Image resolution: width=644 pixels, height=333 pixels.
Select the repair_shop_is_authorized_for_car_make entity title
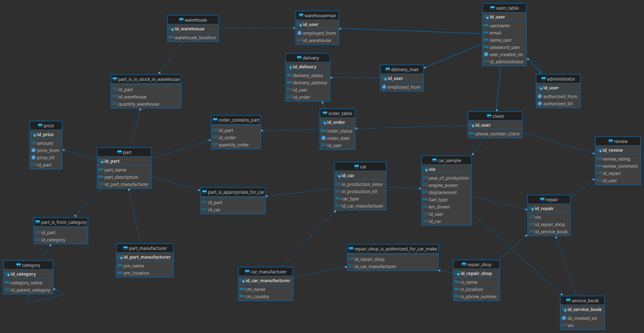[x=392, y=249]
